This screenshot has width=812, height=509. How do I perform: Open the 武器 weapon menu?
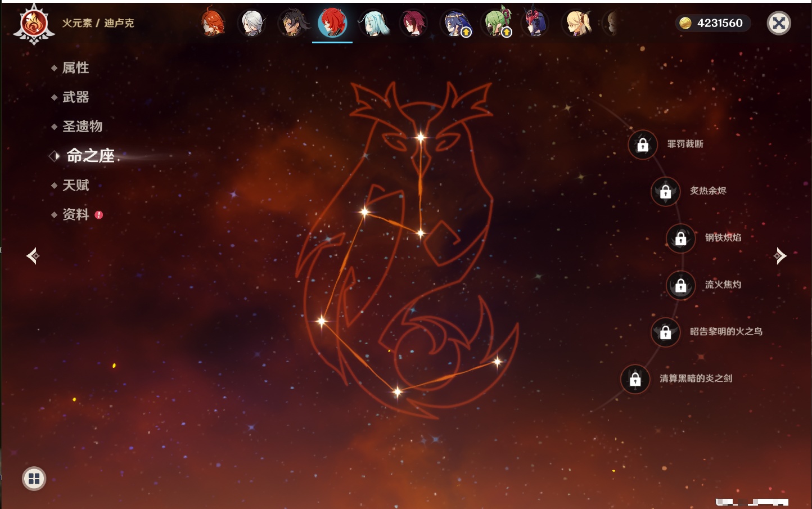pyautogui.click(x=75, y=97)
